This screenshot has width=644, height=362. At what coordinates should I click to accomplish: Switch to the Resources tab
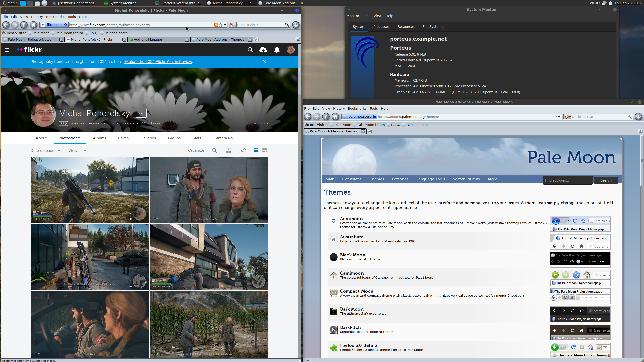(x=406, y=27)
